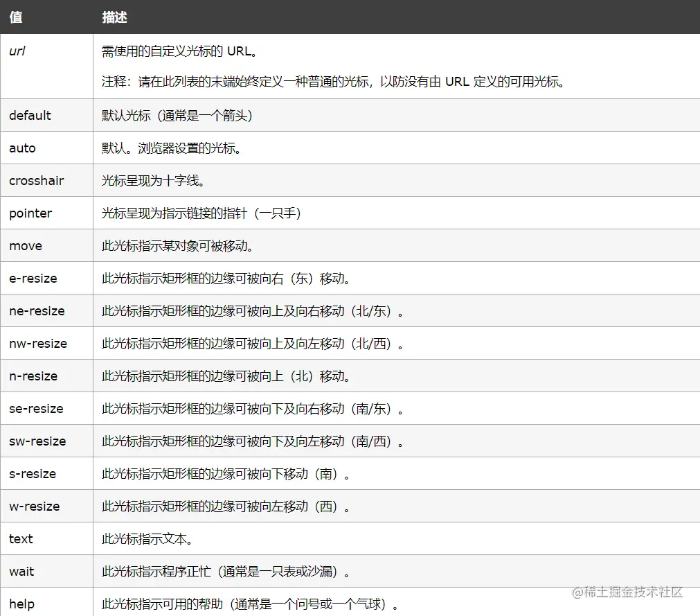This screenshot has height=616, width=700.
Task: Click description '光标呈现为指示链接的指针（一只手）'
Action: 201,213
